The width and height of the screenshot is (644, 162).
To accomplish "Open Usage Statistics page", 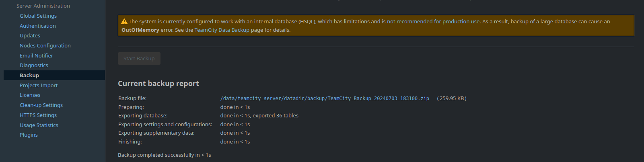I will tap(39, 125).
